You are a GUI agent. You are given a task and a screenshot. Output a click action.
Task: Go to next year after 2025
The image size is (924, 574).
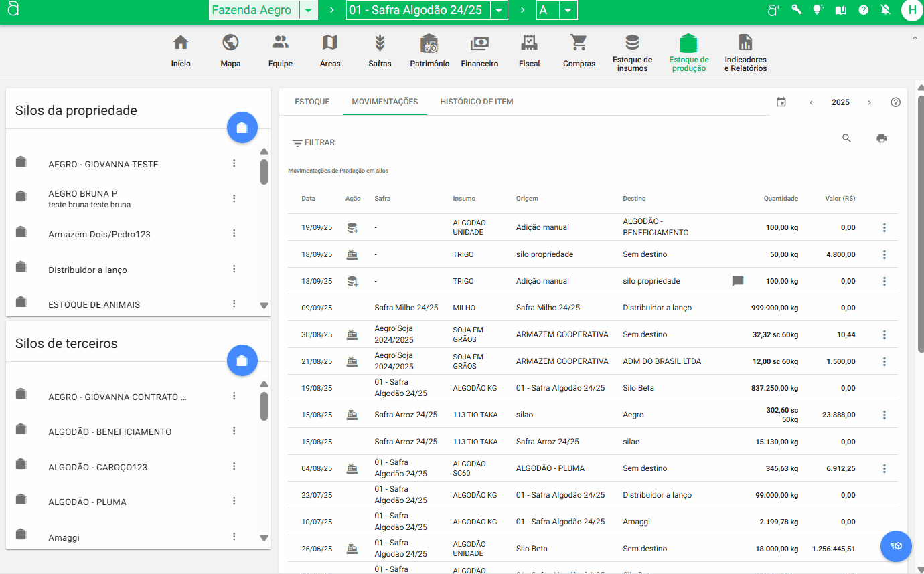coord(869,102)
